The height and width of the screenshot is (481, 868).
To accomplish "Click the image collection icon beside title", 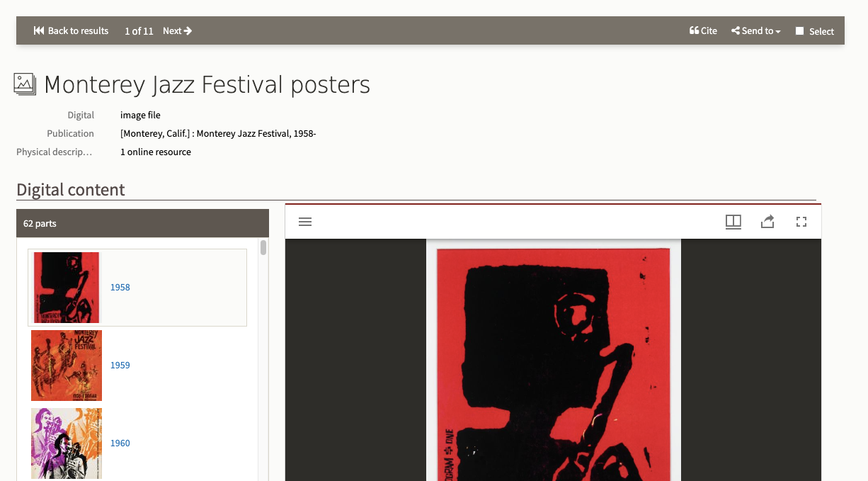I will click(x=25, y=84).
